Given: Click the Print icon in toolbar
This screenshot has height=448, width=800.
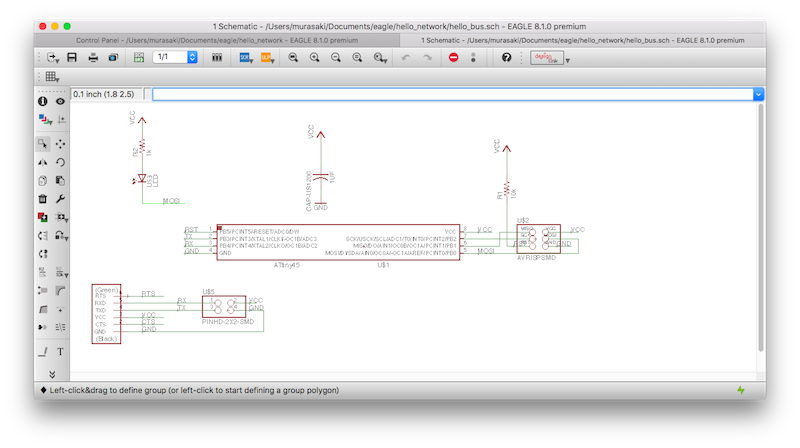Looking at the screenshot, I should click(x=93, y=58).
